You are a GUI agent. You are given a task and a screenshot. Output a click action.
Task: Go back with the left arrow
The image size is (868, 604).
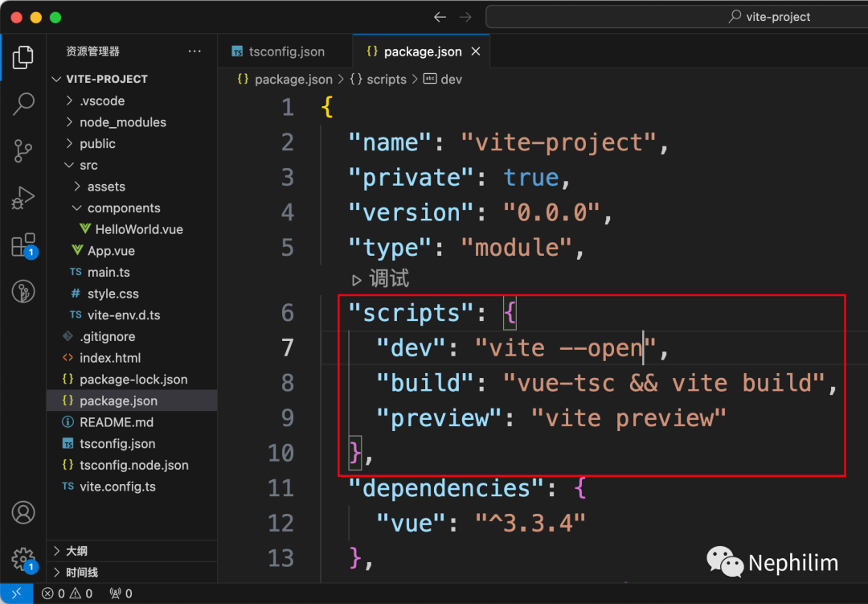tap(440, 17)
